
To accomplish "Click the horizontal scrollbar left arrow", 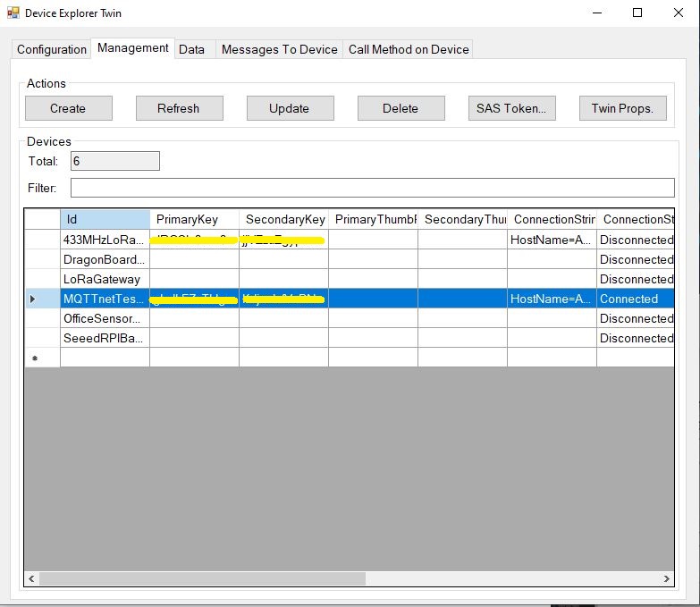I will pos(32,579).
